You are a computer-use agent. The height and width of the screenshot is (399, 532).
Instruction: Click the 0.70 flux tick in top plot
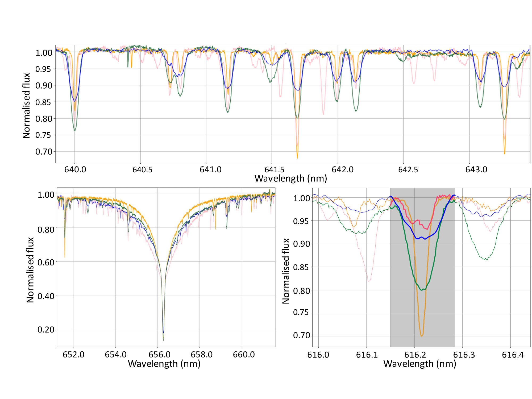(x=44, y=152)
